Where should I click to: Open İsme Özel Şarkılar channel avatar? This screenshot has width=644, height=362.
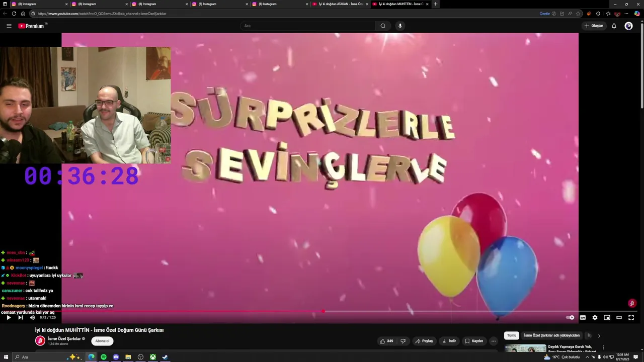(x=40, y=341)
